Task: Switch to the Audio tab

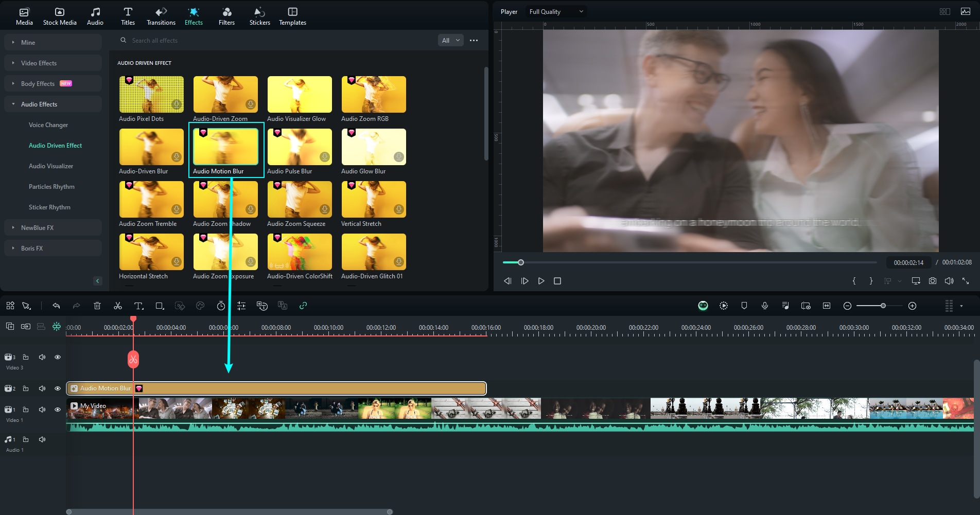Action: tap(95, 16)
